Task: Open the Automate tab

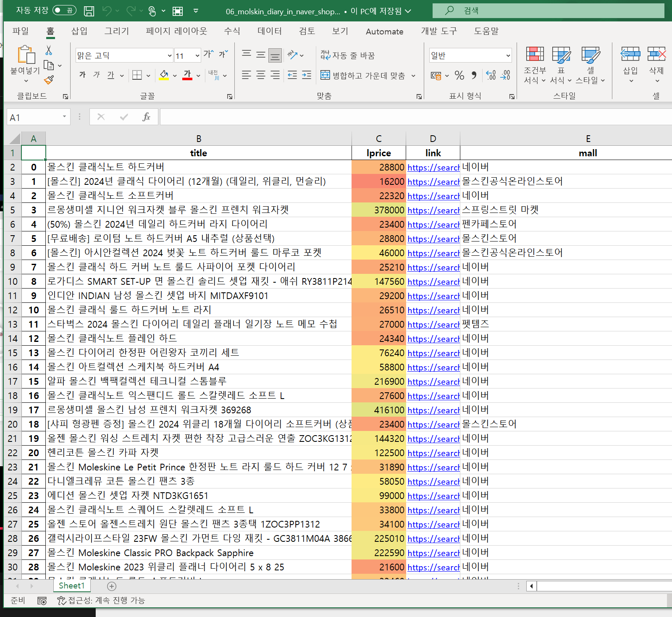Action: tap(384, 32)
